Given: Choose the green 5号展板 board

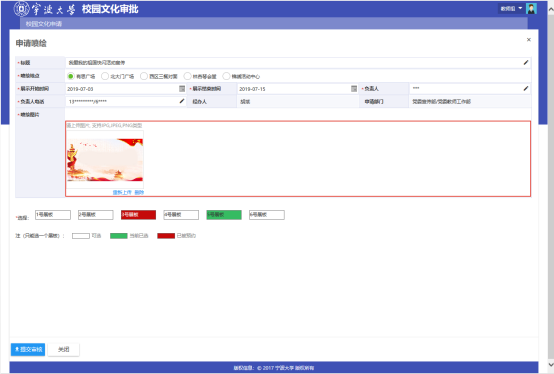Looking at the screenshot, I should 224,215.
